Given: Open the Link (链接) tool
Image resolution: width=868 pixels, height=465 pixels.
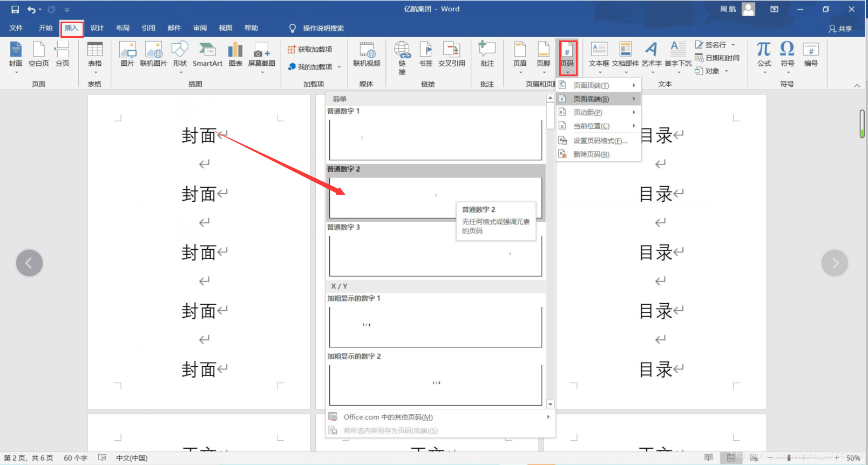Looking at the screenshot, I should tap(402, 58).
